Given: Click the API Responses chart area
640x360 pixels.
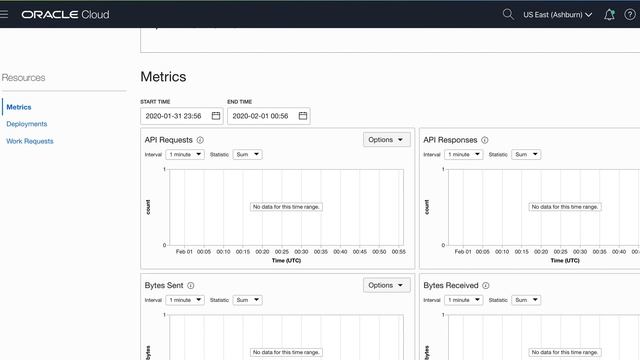Looking at the screenshot, I should pos(544,207).
